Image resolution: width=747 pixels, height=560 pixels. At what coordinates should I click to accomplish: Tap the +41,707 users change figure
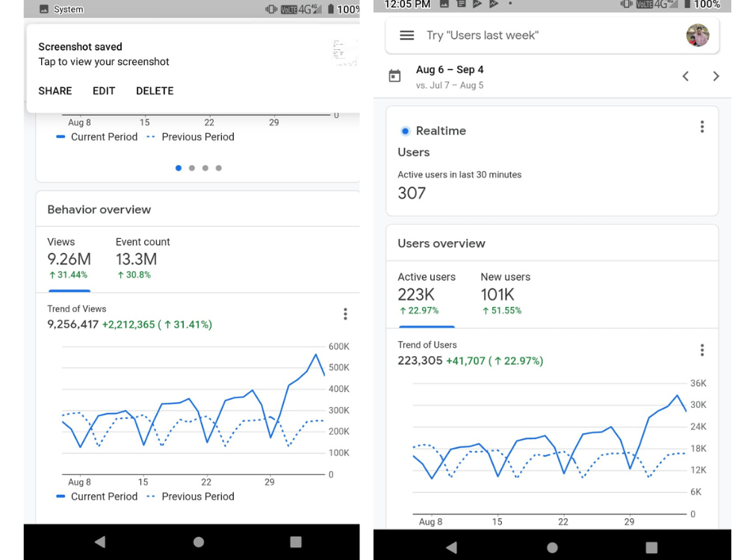pos(465,361)
